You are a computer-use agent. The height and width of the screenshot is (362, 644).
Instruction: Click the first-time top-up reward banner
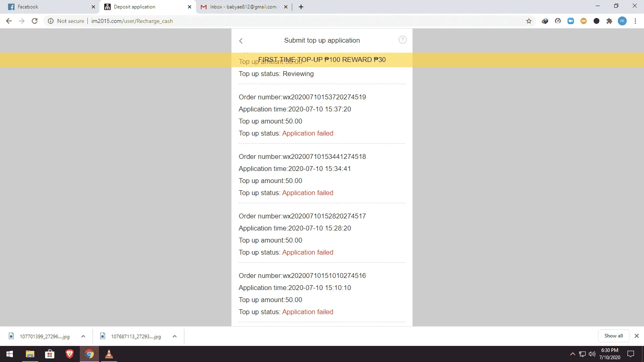coord(322,60)
